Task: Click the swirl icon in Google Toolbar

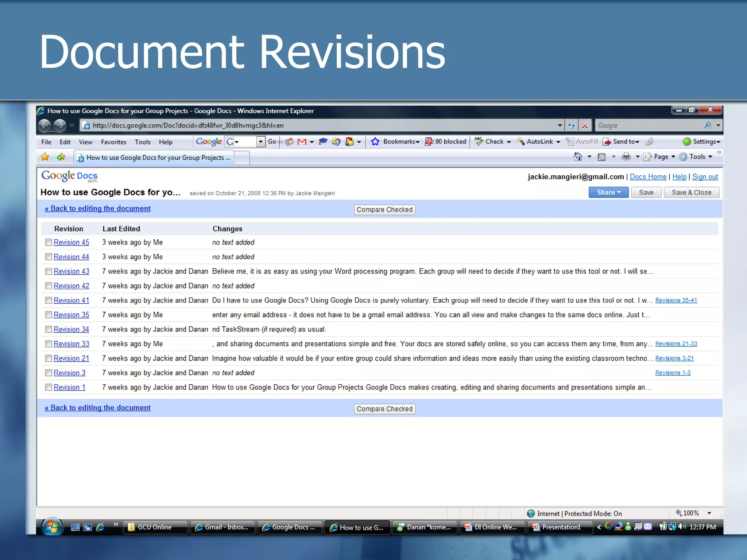Action: click(x=336, y=142)
